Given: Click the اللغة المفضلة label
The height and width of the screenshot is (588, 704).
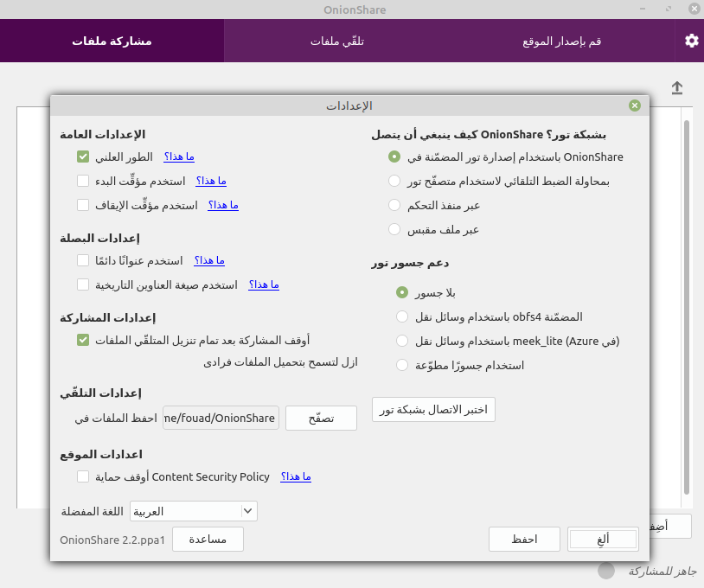Looking at the screenshot, I should (92, 511).
